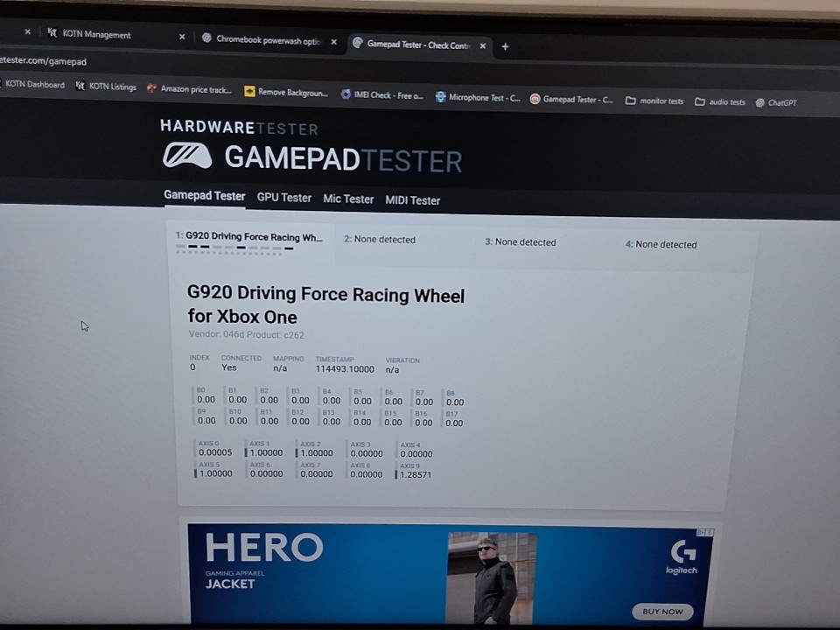This screenshot has height=630, width=840.
Task: Click the GAMEPADTESTER heading logo text
Action: tap(343, 159)
